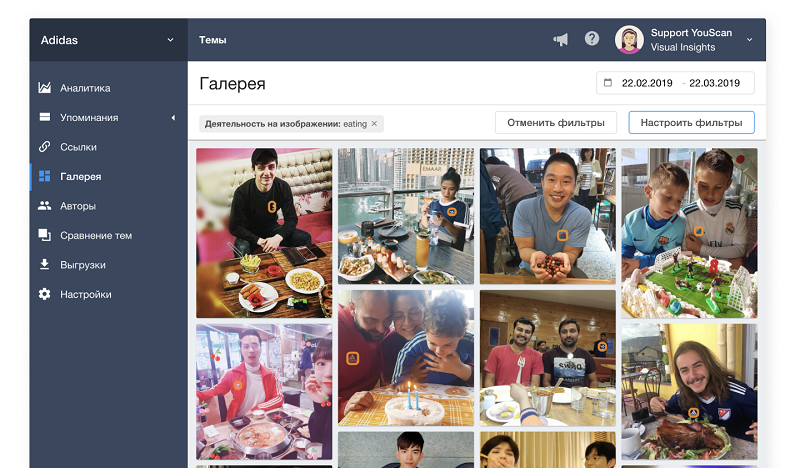
Task: Open photo of couple with hot pot
Action: tap(264, 391)
